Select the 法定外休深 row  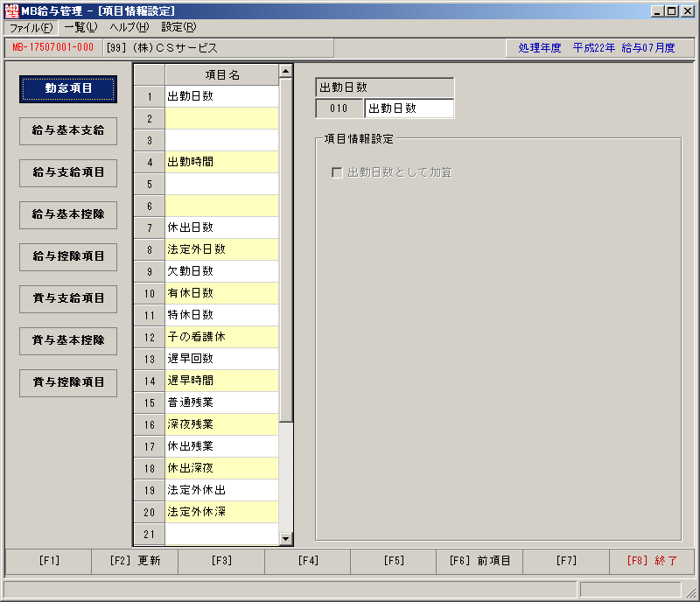(x=222, y=512)
